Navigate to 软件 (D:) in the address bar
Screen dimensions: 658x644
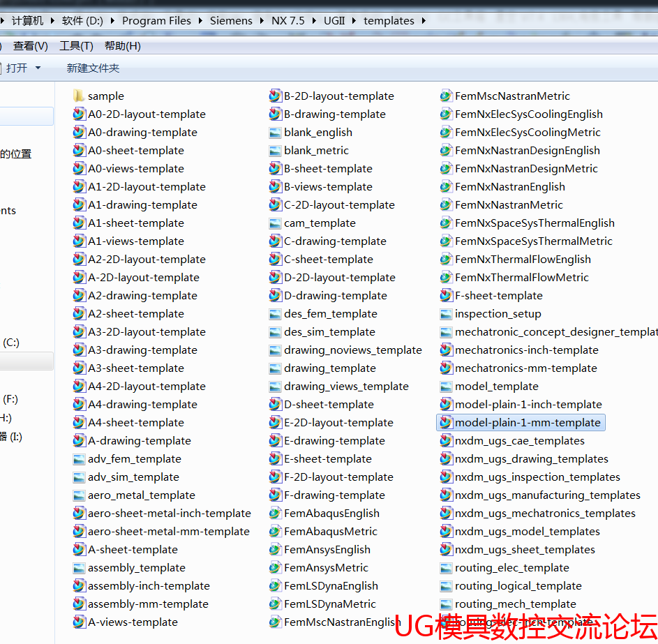click(82, 20)
